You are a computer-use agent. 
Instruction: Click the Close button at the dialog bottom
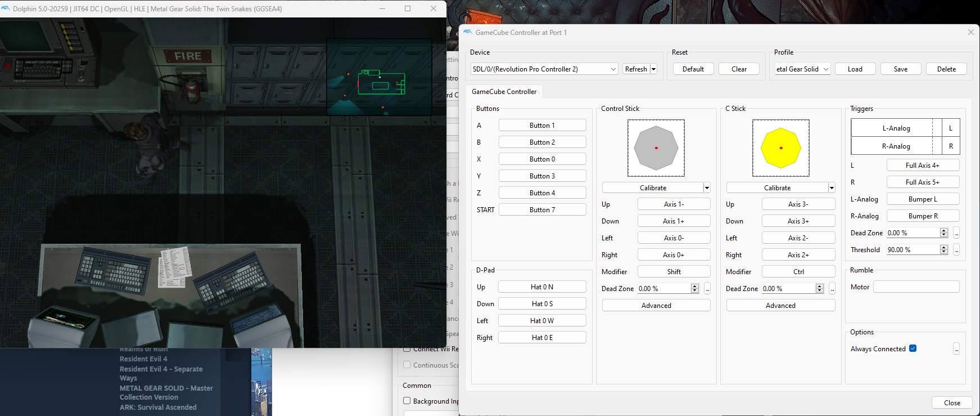952,402
